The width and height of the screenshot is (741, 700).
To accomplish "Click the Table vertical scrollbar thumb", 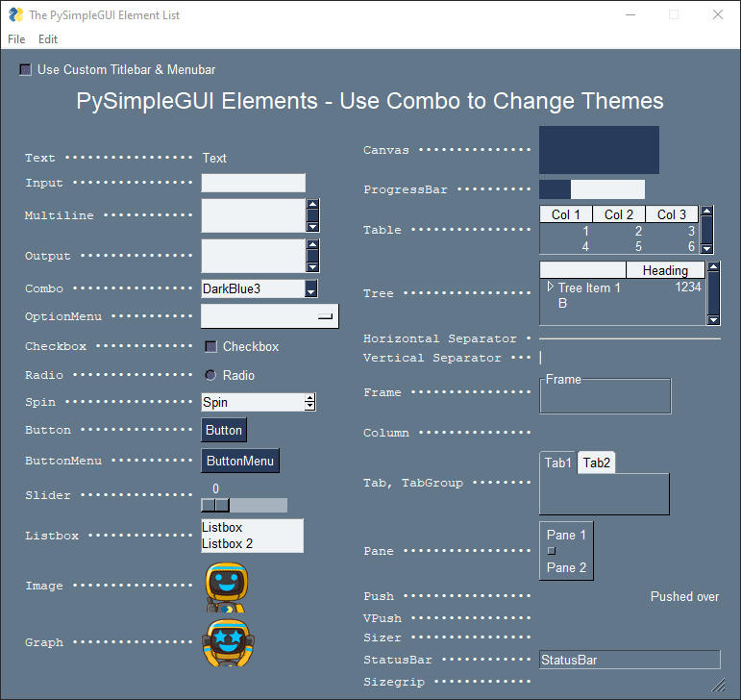I will click(706, 230).
